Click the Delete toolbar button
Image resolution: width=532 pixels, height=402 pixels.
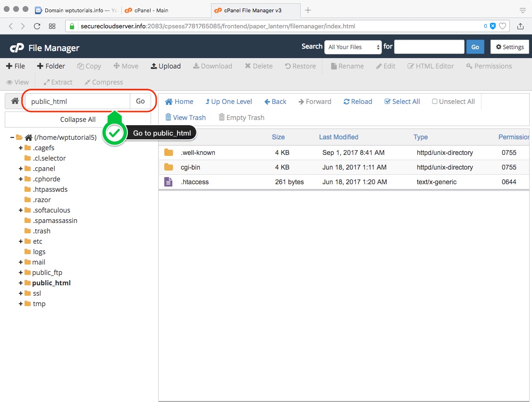(x=259, y=66)
